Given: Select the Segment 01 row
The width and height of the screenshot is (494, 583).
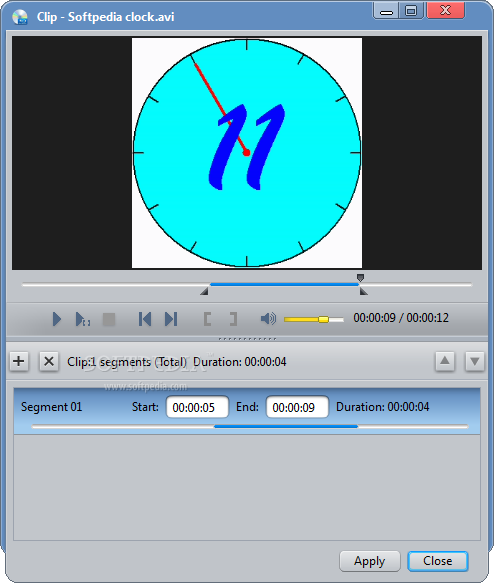Looking at the screenshot, I should [x=247, y=411].
